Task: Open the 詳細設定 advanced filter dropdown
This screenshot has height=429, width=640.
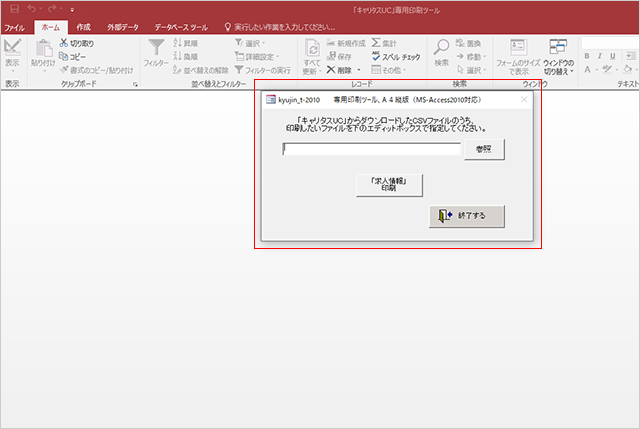Action: click(257, 56)
